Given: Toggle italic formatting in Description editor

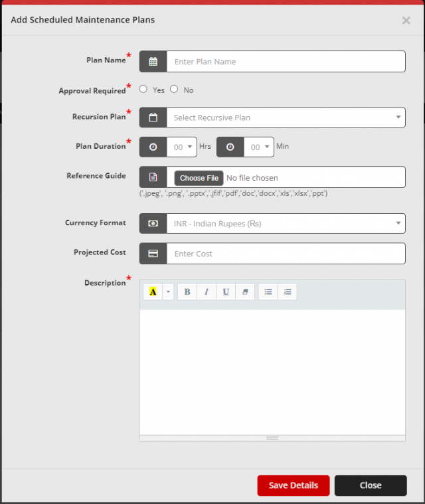Looking at the screenshot, I should tap(207, 292).
